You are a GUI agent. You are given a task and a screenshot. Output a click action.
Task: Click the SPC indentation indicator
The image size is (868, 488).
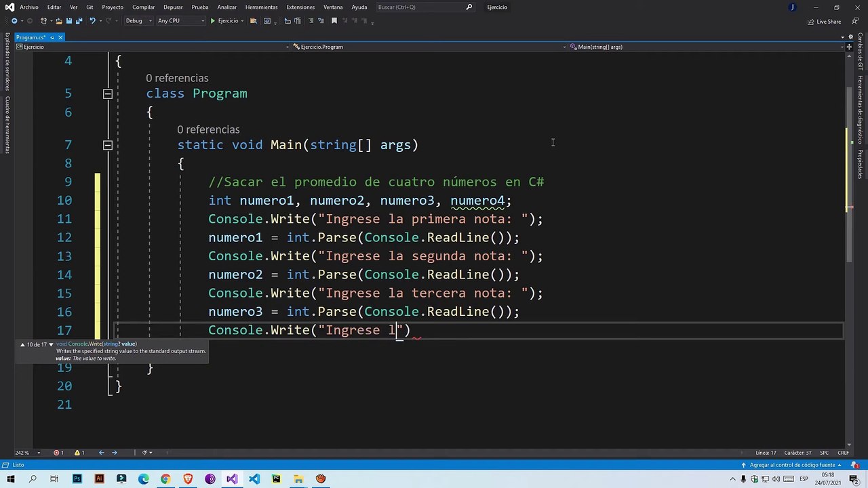(824, 453)
